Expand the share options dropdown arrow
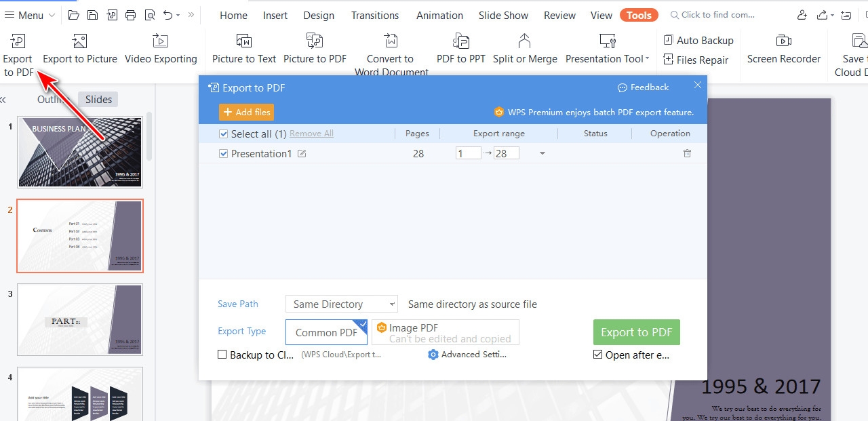 (832, 15)
